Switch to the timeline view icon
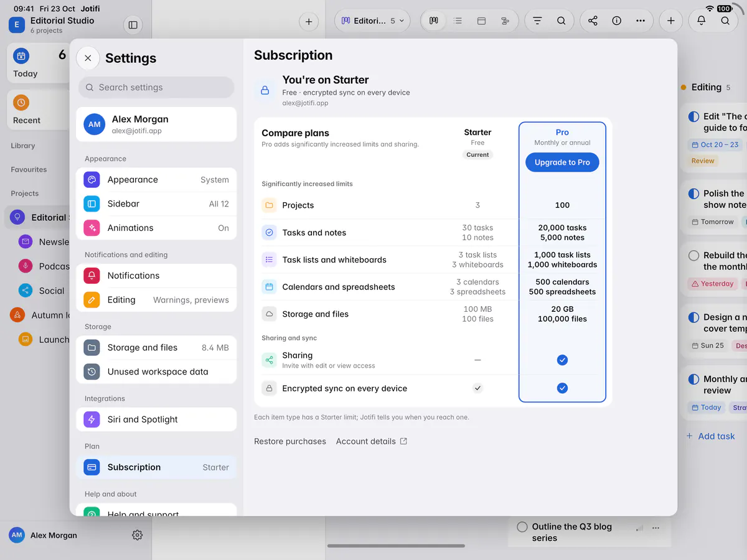The width and height of the screenshot is (747, 560). (x=505, y=21)
